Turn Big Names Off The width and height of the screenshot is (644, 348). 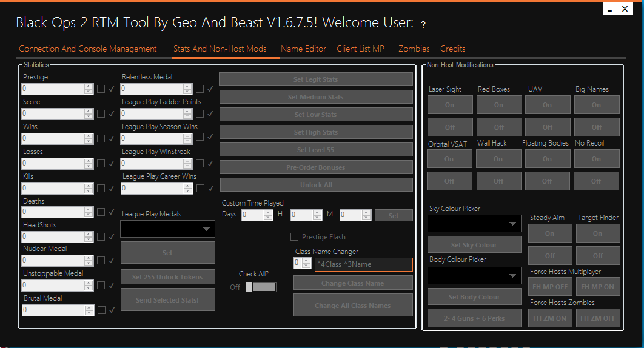[x=597, y=127]
